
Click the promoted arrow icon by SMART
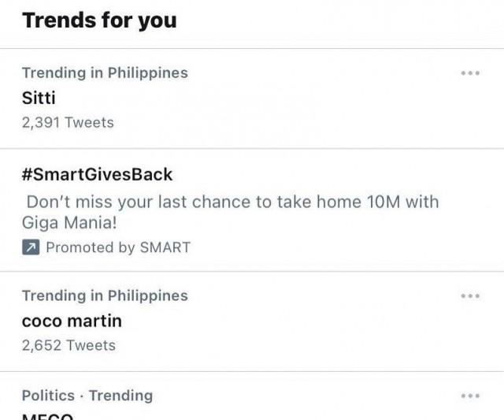[31, 247]
